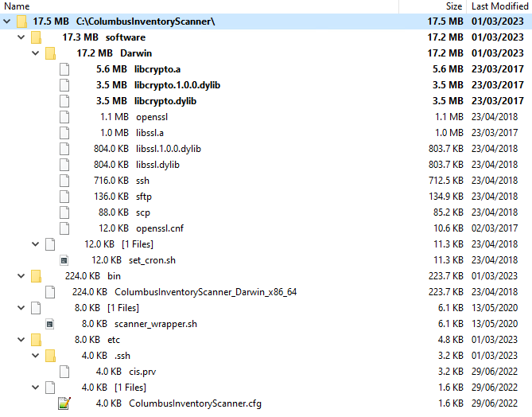
Task: Click the etc folder icon
Action: (36, 340)
